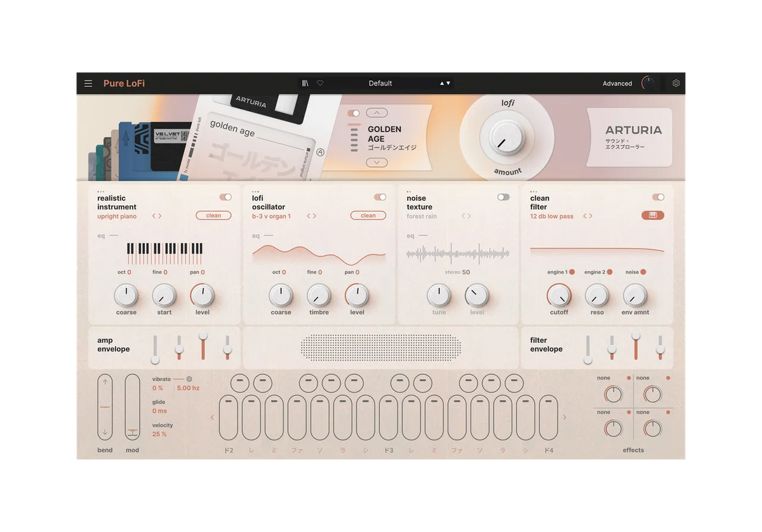This screenshot has height=532, width=762.
Task: Open the hamburger menu next to Pure LoFi
Action: tap(88, 83)
